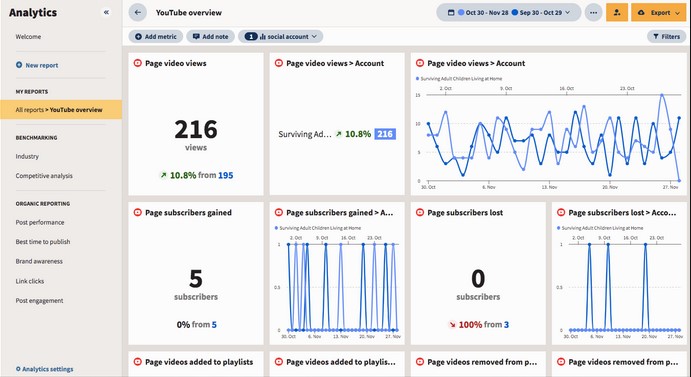Screen dimensions: 691x377
Task: Click the gear icon beside Analytics settings
Action: (x=18, y=369)
